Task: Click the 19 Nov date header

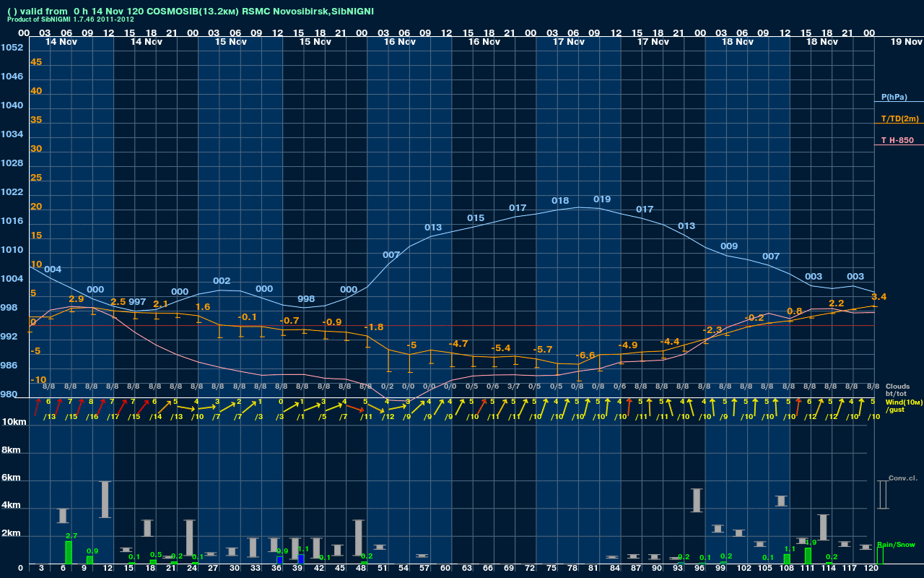Action: click(906, 42)
